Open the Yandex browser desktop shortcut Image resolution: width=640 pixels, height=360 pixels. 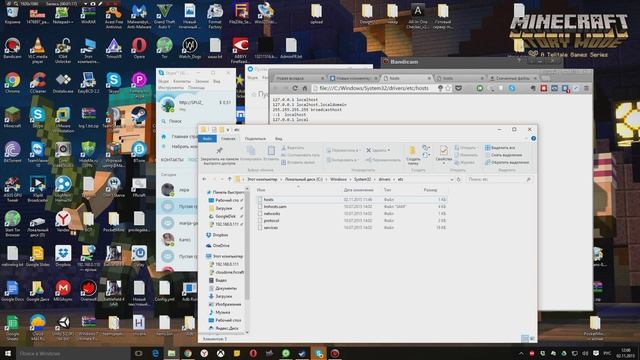click(63, 220)
